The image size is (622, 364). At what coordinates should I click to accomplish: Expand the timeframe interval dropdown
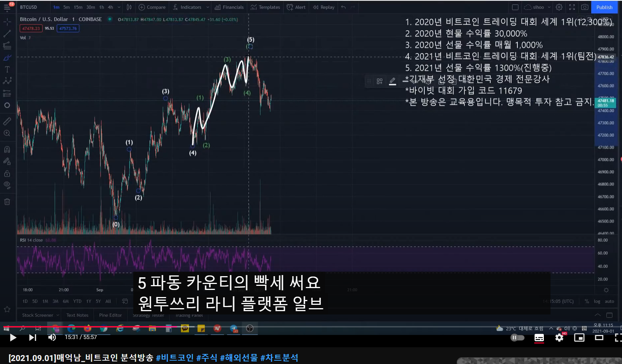click(119, 7)
